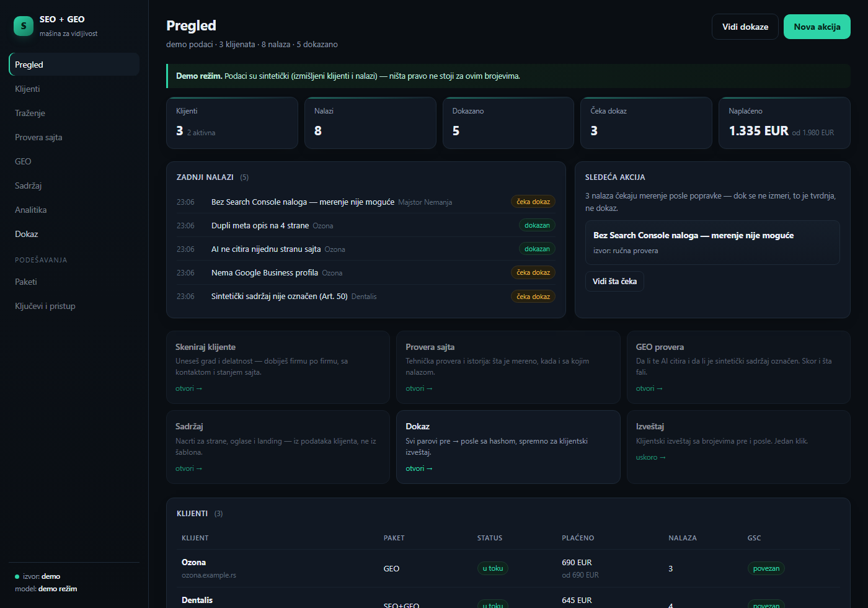Screen dimensions: 868x608
Task: Open the GEO sidebar section
Action: pyautogui.click(x=74, y=161)
